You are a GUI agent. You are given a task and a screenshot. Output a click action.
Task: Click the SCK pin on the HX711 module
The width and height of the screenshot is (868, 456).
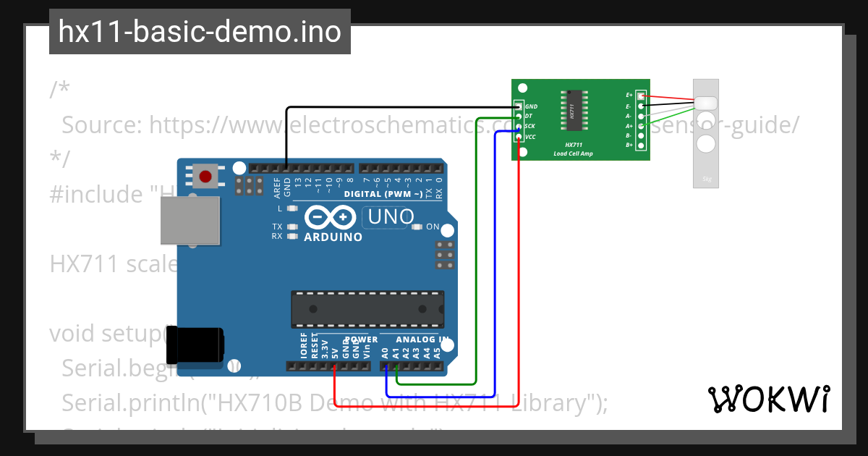pos(519,126)
